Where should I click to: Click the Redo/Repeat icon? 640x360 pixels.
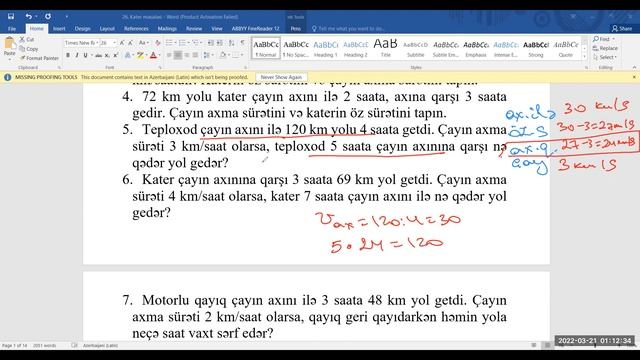point(48,16)
